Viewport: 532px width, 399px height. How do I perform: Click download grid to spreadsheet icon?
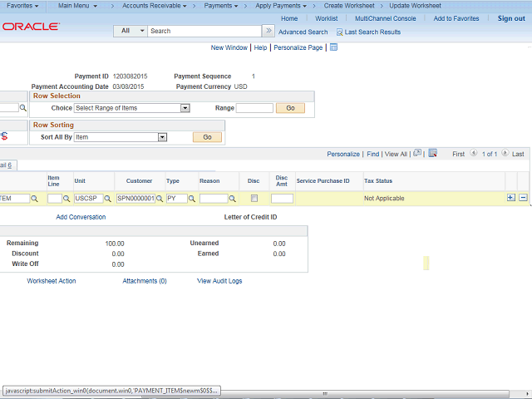431,154
